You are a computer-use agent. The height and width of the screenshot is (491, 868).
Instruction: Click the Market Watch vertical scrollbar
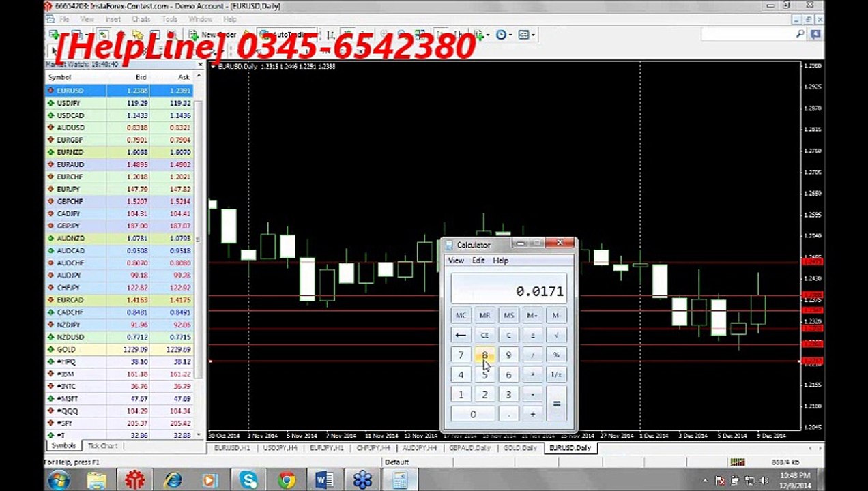pyautogui.click(x=199, y=256)
